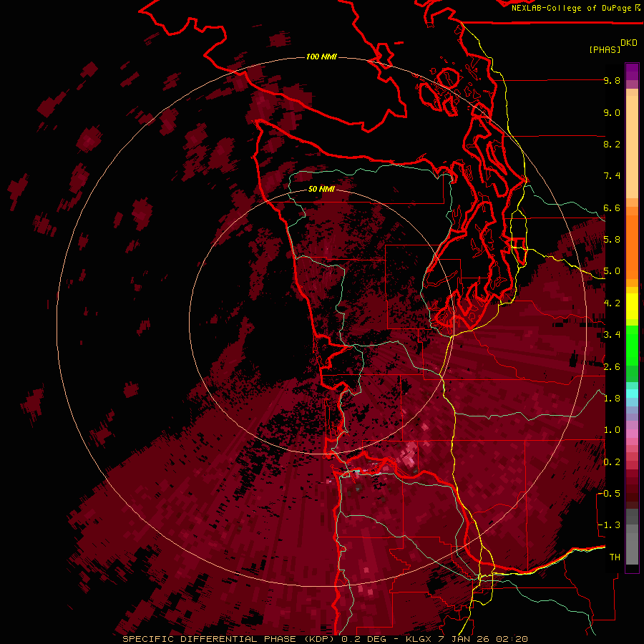Select the 8.2 value on color scale
Screen dimensions: 644x644
click(x=612, y=145)
